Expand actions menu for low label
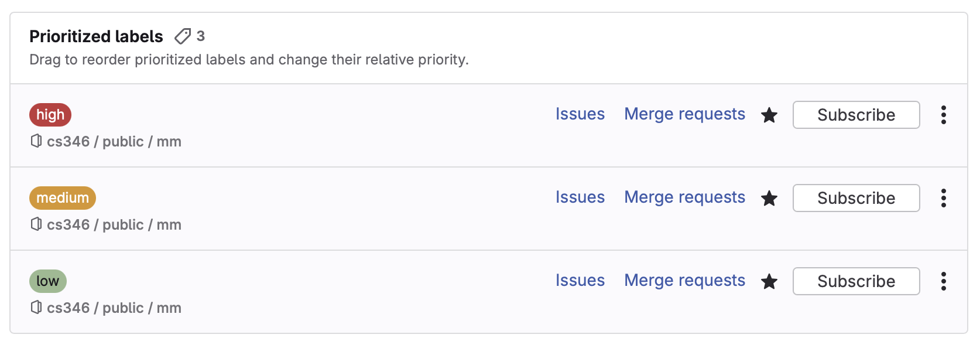The height and width of the screenshot is (348, 980). point(943,281)
